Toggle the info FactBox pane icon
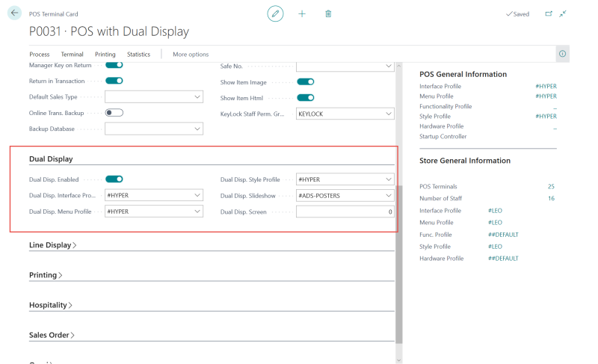598x364 pixels. pyautogui.click(x=562, y=54)
